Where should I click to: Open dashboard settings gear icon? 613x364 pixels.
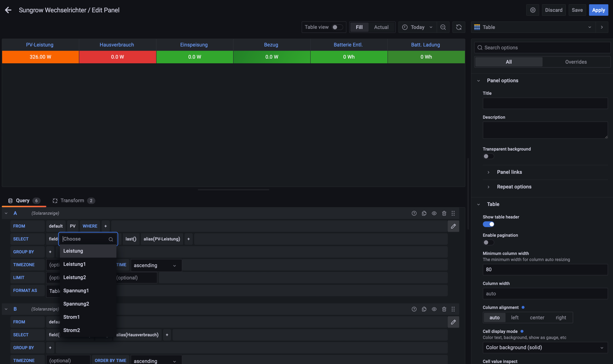tap(532, 10)
